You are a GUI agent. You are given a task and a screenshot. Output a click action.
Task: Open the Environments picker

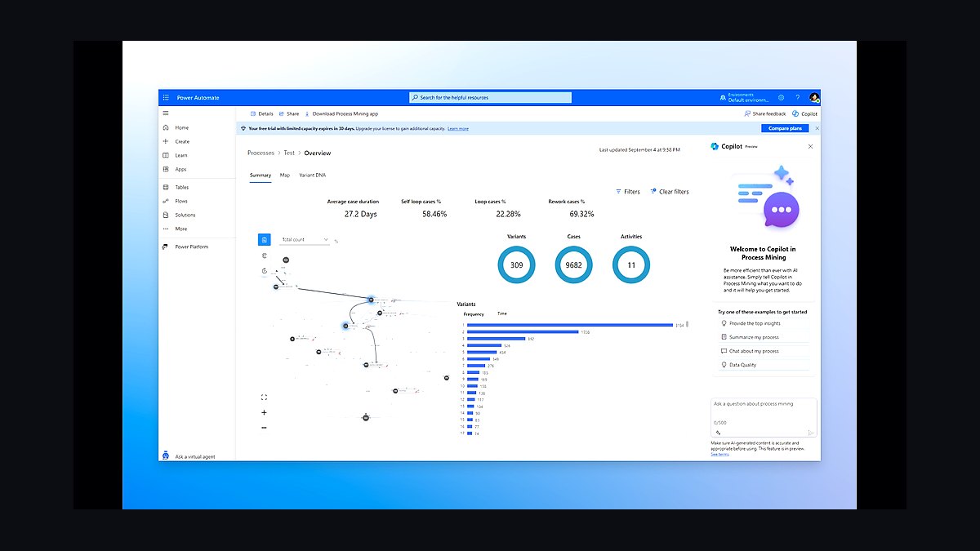pyautogui.click(x=744, y=97)
